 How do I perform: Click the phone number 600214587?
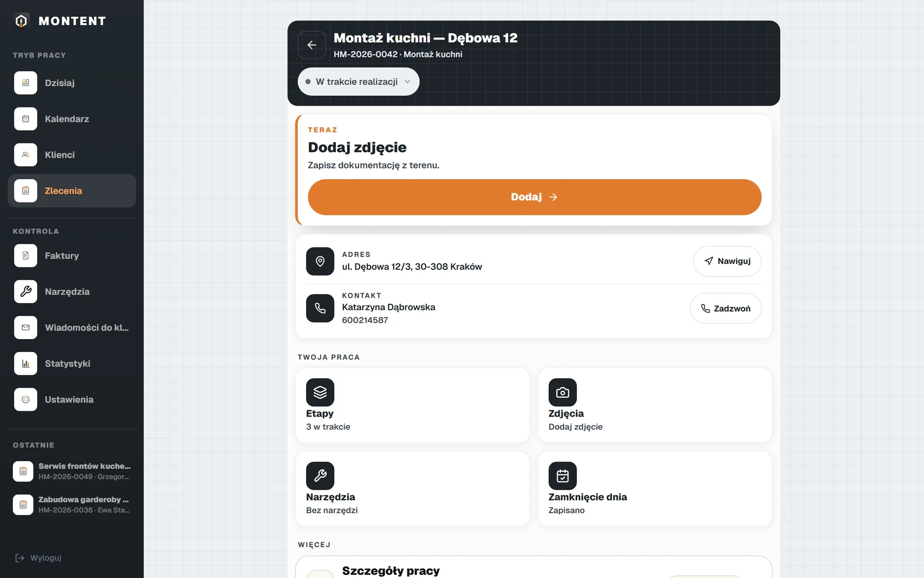(365, 320)
